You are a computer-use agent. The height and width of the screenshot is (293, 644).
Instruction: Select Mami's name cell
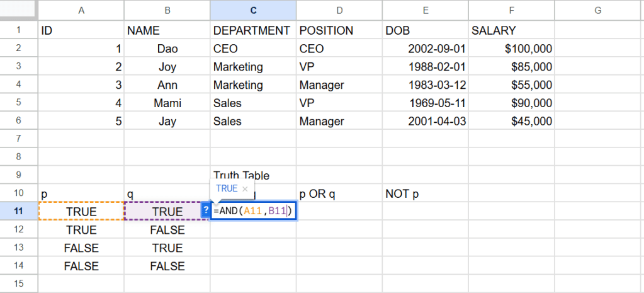(167, 103)
